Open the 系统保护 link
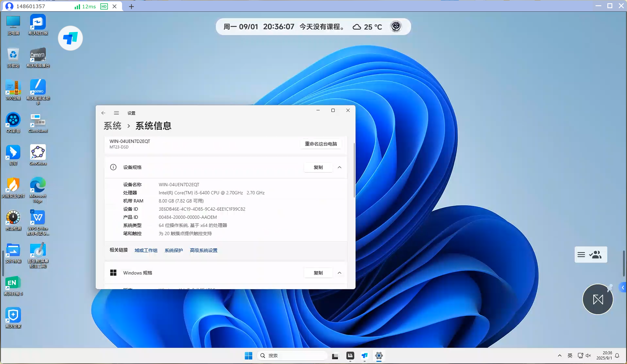 pos(173,250)
